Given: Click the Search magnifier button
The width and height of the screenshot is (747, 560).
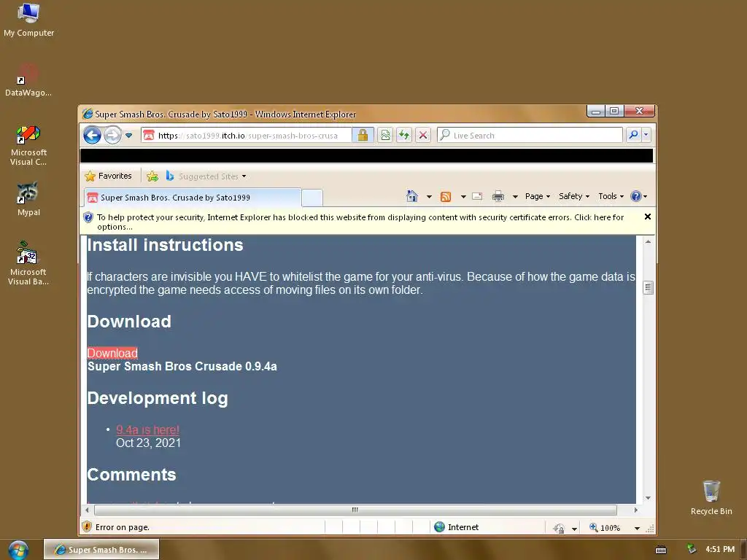Looking at the screenshot, I should pyautogui.click(x=633, y=135).
